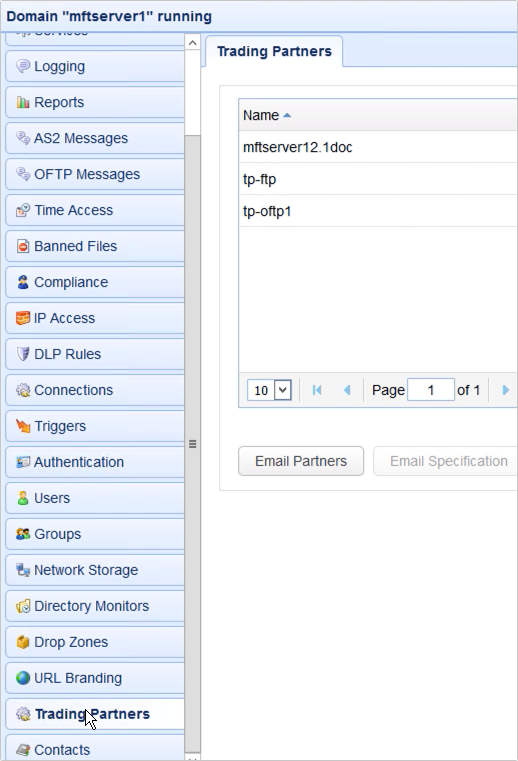
Task: Open the Directory Monitors section
Action: (95, 606)
